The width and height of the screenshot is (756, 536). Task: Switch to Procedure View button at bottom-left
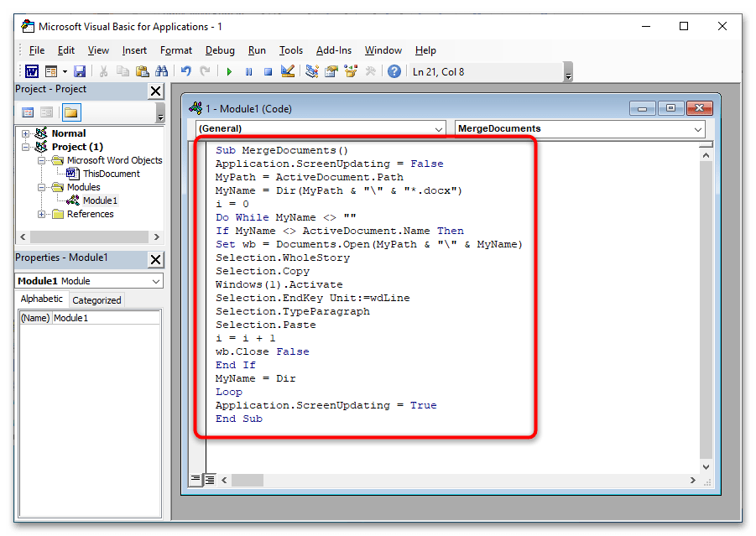pyautogui.click(x=196, y=480)
